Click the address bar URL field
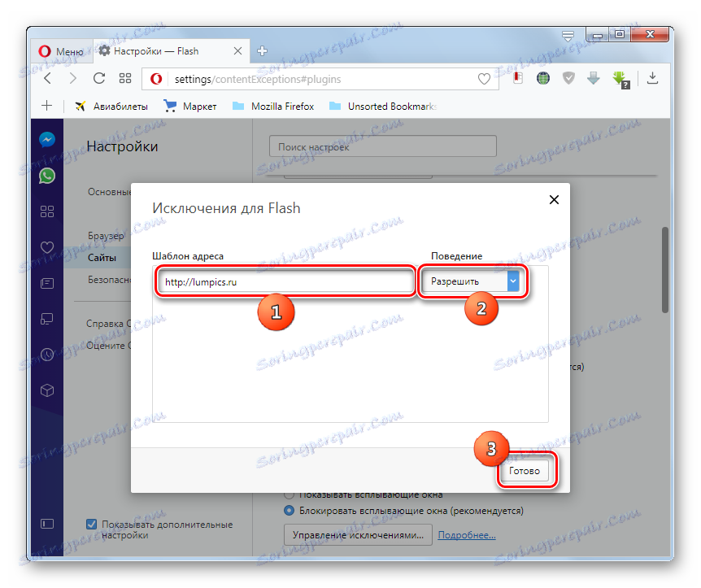Viewport: 701px width, 588px height. click(320, 79)
